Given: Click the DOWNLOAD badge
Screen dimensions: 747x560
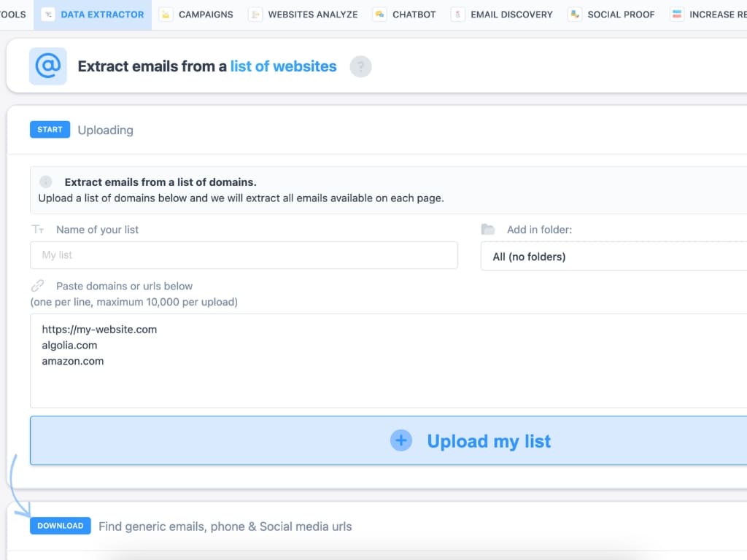Looking at the screenshot, I should click(x=61, y=526).
